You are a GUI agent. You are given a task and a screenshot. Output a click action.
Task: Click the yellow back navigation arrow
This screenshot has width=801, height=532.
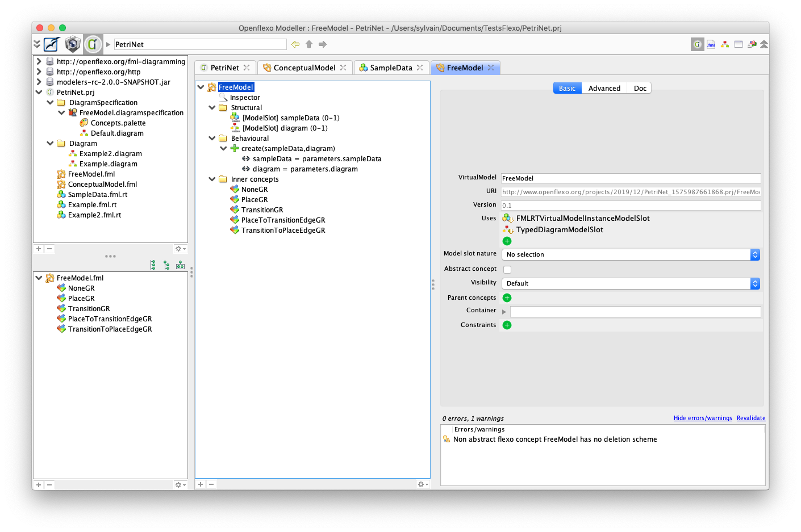(295, 44)
